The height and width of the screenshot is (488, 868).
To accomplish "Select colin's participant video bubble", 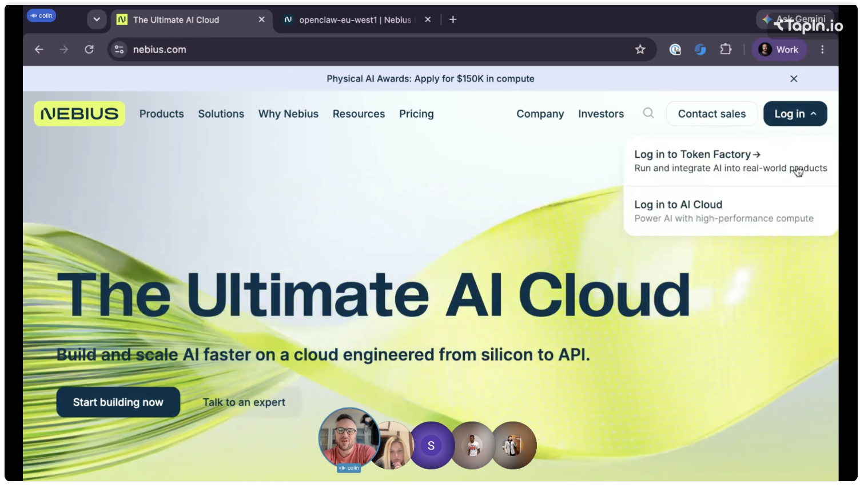I will [349, 438].
